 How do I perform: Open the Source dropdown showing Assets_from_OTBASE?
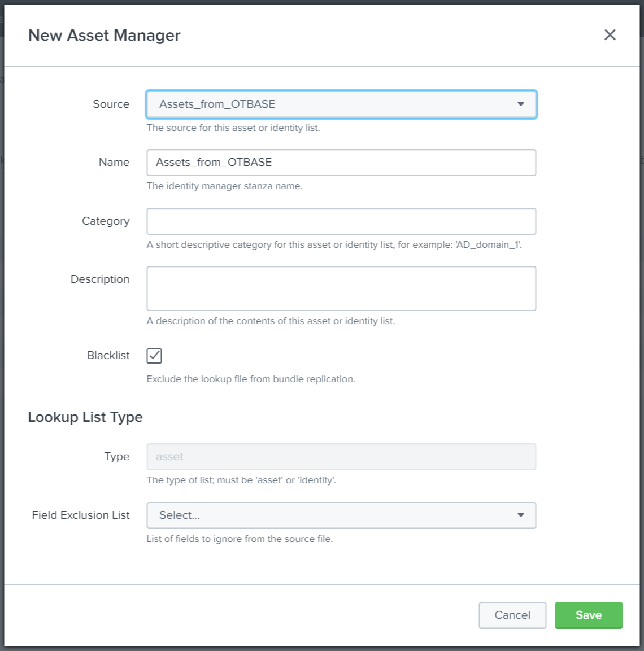click(x=341, y=104)
